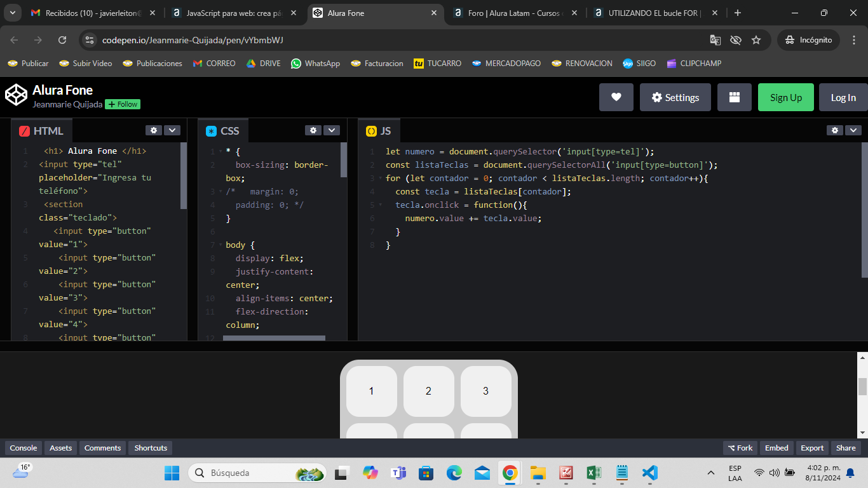Viewport: 868px width, 488px height.
Task: Open a new browser tab
Action: [x=738, y=13]
